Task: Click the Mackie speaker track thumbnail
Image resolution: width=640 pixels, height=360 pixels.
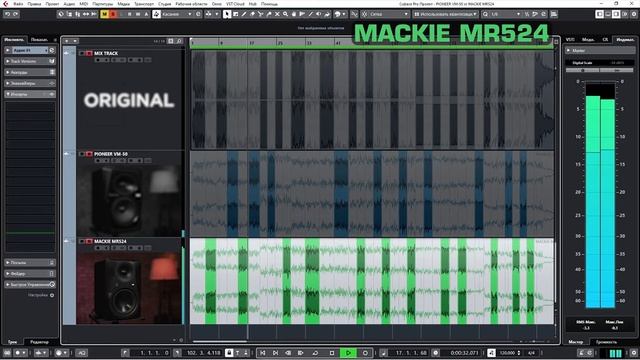Action: pos(129,288)
